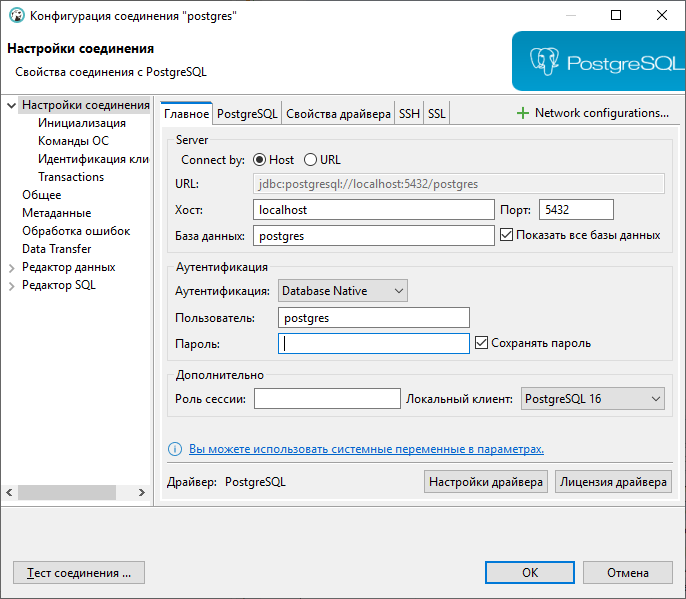This screenshot has width=686, height=599.
Task: Click the blue info icon near system variables
Action: (175, 449)
